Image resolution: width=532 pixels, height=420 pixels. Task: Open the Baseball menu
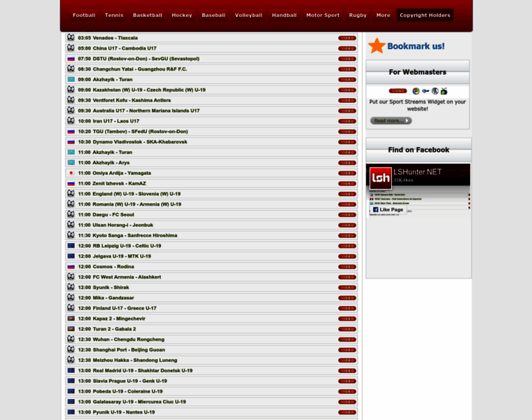point(213,15)
